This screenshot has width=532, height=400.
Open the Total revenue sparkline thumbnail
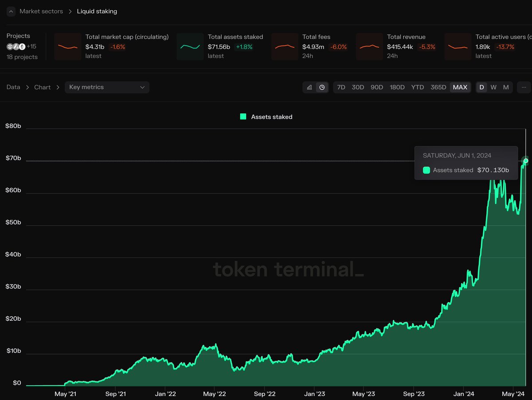coord(369,47)
